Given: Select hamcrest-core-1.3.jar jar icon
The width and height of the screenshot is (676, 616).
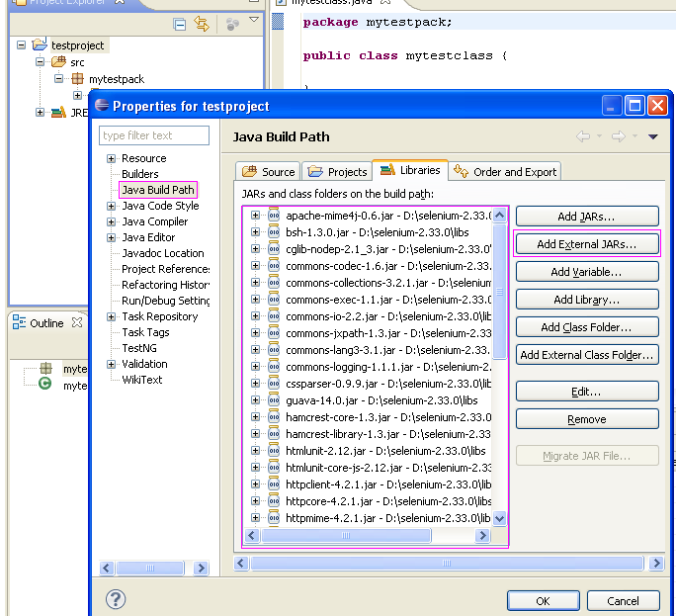Looking at the screenshot, I should click(274, 417).
